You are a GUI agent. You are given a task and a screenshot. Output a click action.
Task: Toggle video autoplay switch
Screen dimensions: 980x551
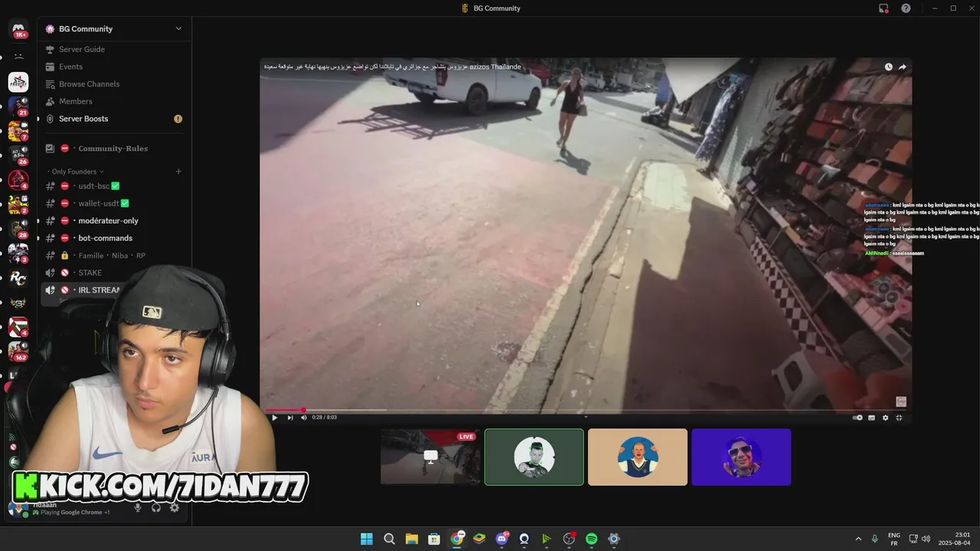857,418
